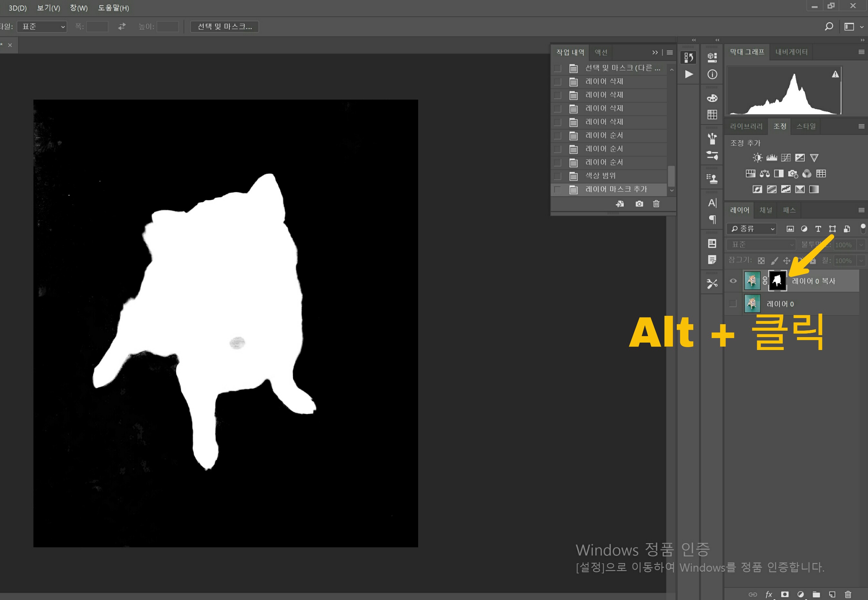Open the '보기(V)' menu
Viewport: 868px width, 600px height.
[48, 7]
